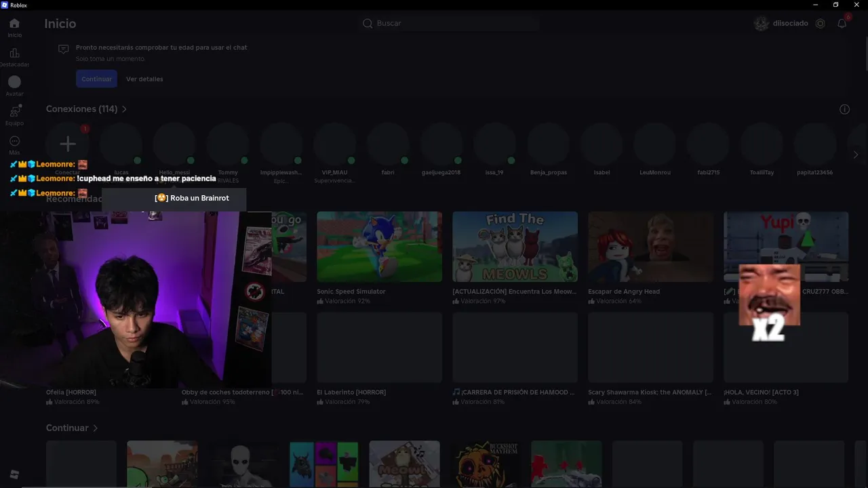Click the ¡HOLA, VECINO! [ACTO 3] title
This screenshot has height=488, width=868.
coord(761,392)
